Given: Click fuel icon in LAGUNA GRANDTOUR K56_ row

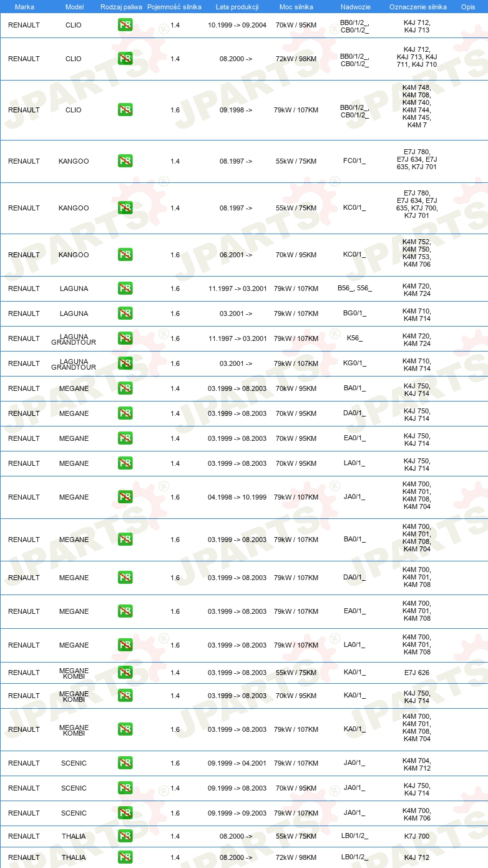Looking at the screenshot, I should click(x=125, y=338).
